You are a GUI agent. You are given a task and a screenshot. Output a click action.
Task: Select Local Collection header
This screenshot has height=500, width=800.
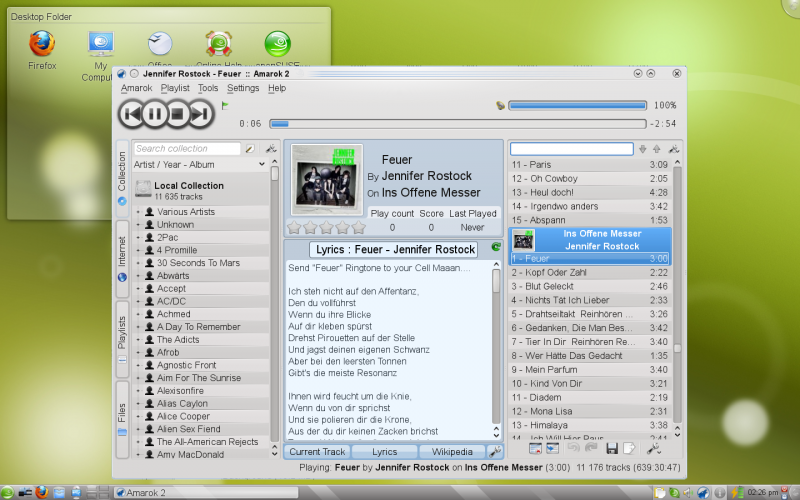[x=201, y=190]
